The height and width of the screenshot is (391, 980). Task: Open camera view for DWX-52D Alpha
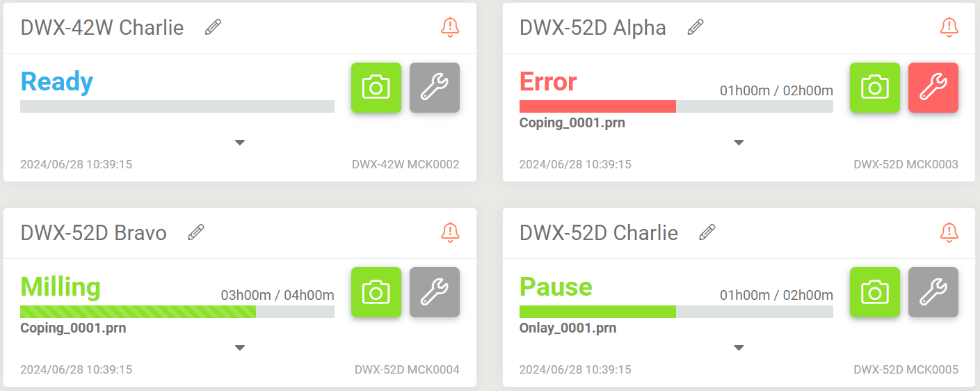(875, 88)
